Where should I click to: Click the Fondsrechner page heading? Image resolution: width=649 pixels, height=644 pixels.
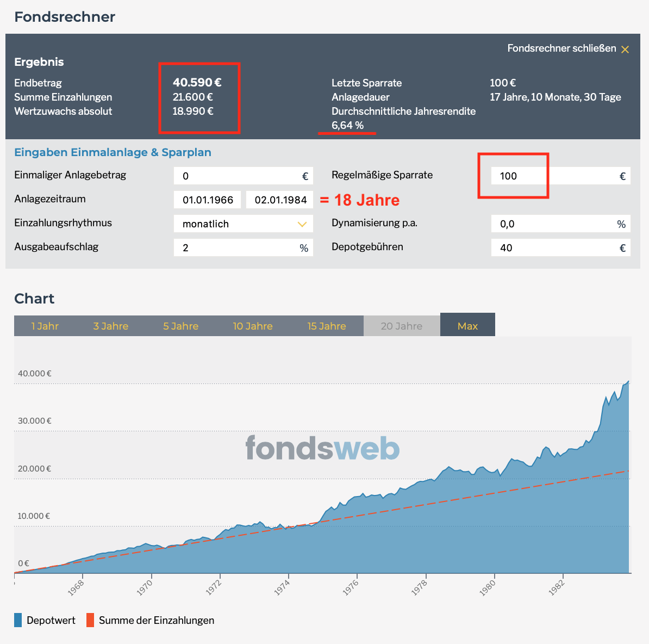[65, 17]
